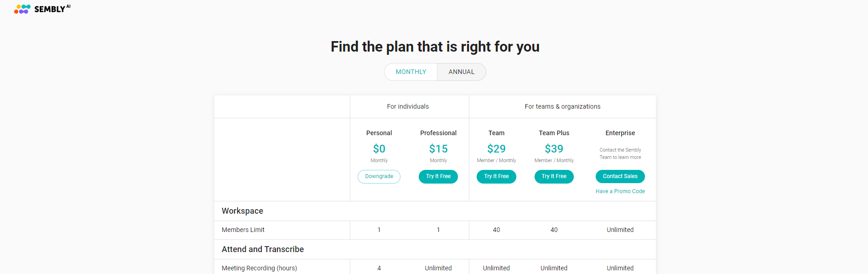This screenshot has width=868, height=274.
Task: Click the $29 Team price
Action: tap(496, 149)
